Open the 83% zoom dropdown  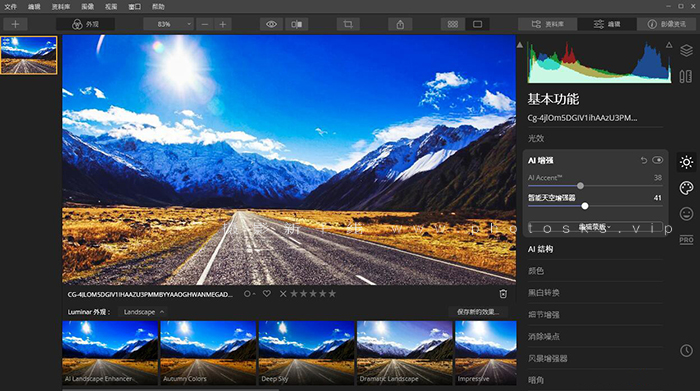(169, 24)
